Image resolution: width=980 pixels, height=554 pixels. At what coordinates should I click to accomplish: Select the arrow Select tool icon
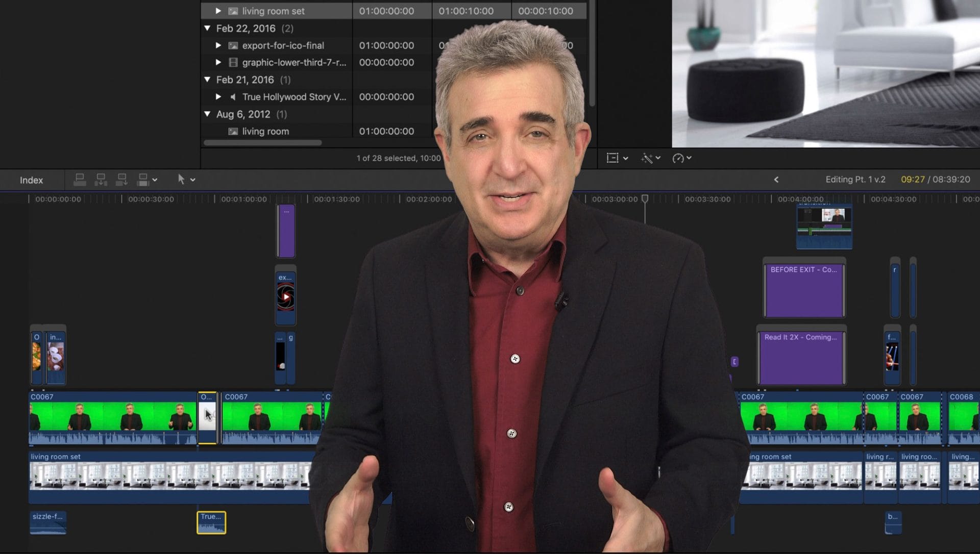181,179
